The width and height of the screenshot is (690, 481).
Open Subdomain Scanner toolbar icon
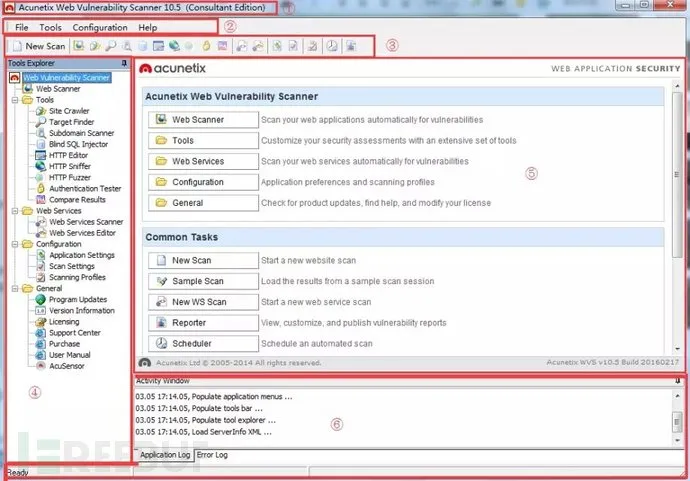(127, 46)
